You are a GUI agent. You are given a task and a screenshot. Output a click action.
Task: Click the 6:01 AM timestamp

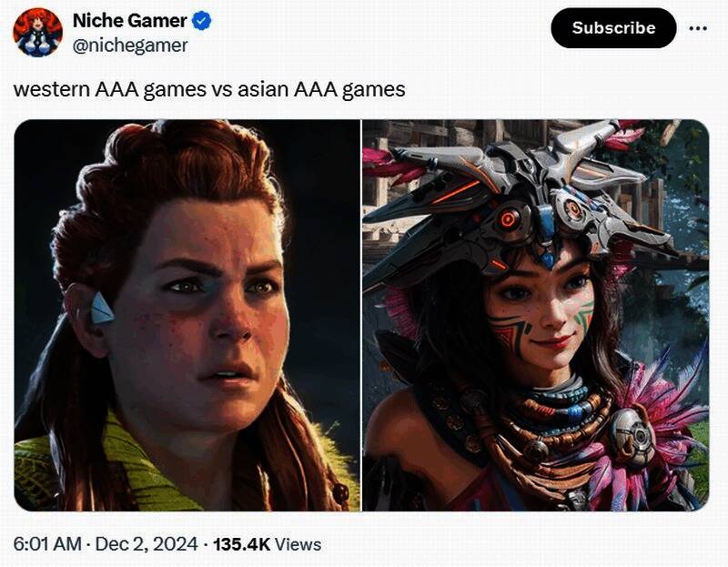point(47,544)
